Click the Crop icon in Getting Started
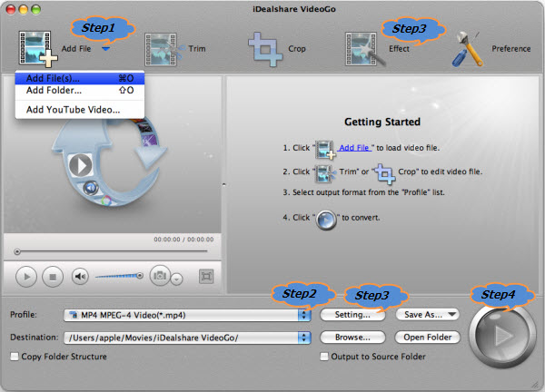The height and width of the screenshot is (392, 545). click(x=385, y=173)
